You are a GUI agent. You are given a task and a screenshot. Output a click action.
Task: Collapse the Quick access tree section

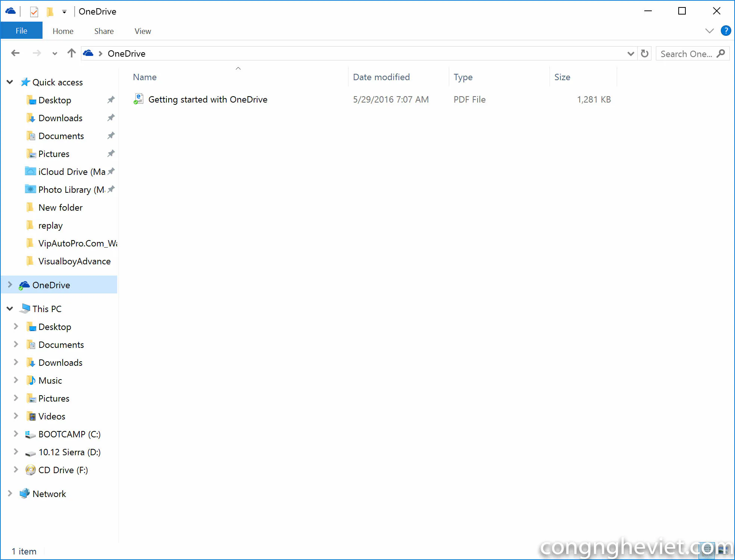coord(10,82)
